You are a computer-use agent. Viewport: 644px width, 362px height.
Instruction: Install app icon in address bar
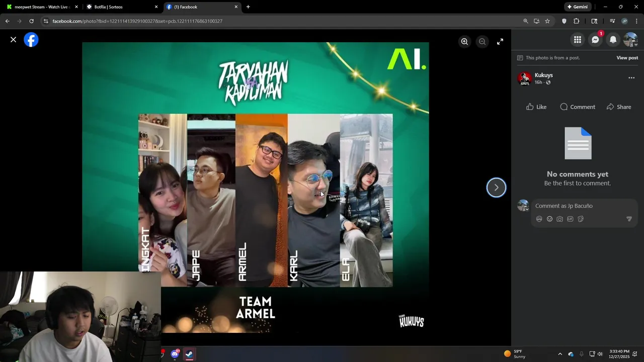pos(536,21)
